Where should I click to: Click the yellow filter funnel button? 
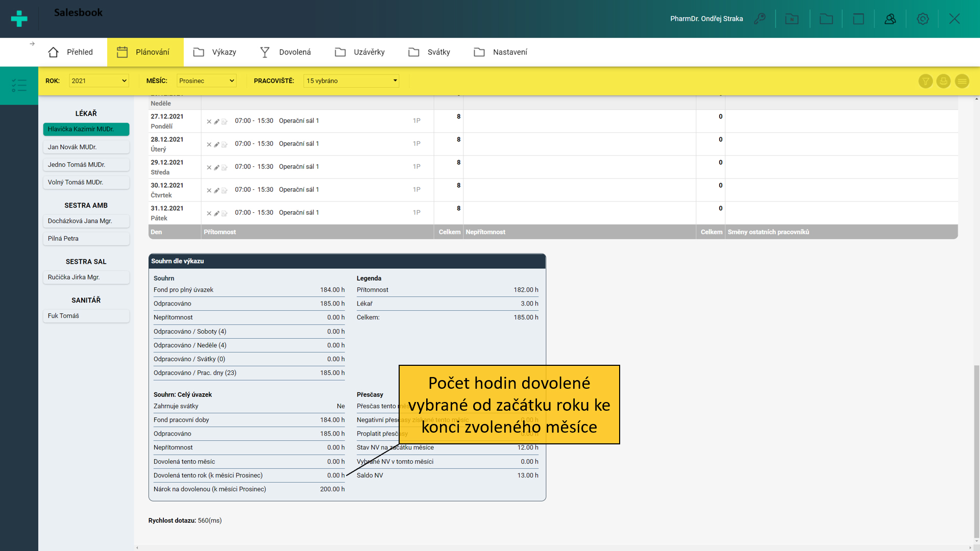click(x=925, y=81)
